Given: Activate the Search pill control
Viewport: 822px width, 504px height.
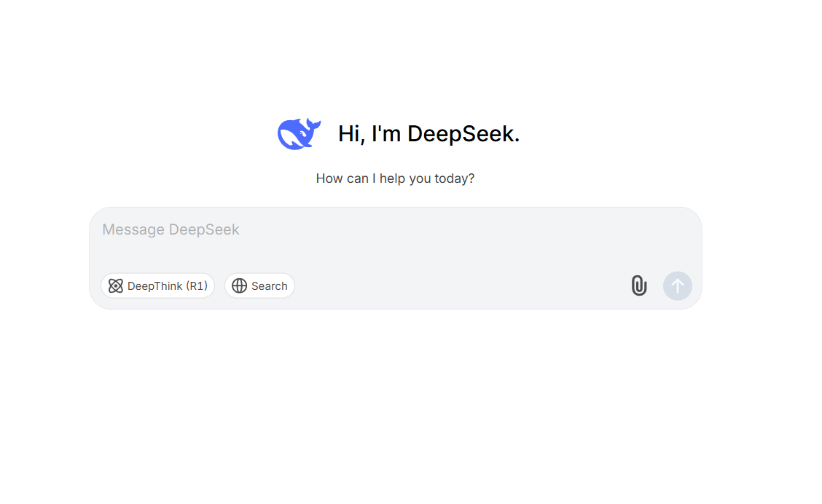Looking at the screenshot, I should click(x=259, y=286).
